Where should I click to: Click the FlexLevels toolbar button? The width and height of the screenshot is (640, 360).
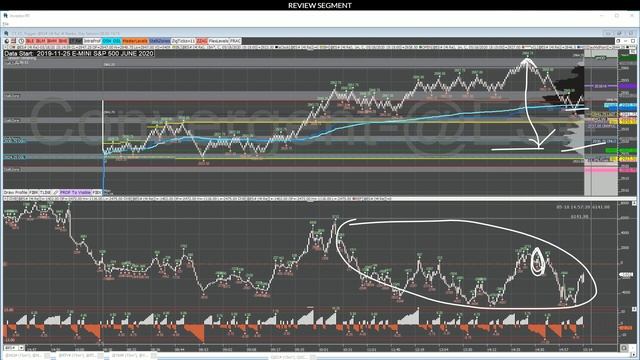pyautogui.click(x=219, y=41)
